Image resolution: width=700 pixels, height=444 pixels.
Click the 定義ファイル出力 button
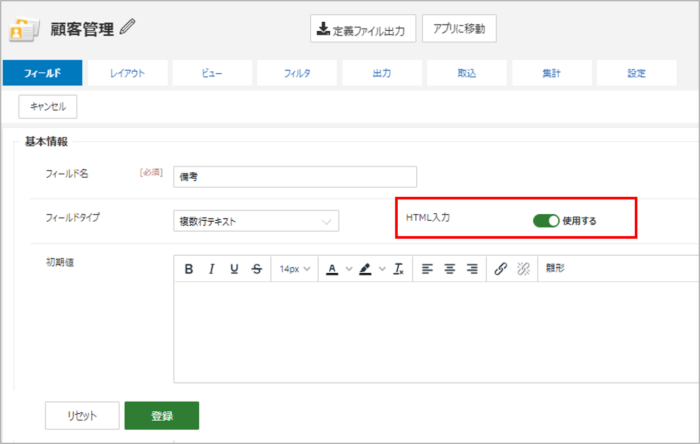pos(363,29)
